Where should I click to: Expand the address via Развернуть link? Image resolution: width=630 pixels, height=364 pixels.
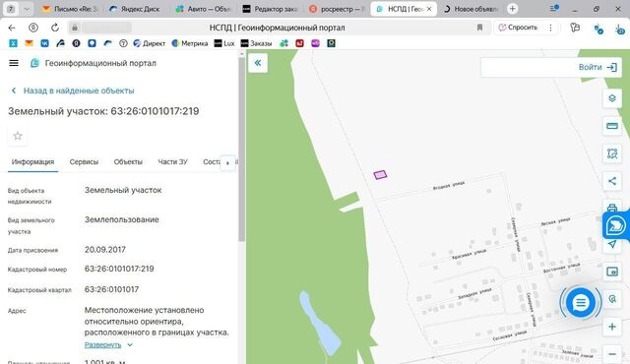[102, 344]
